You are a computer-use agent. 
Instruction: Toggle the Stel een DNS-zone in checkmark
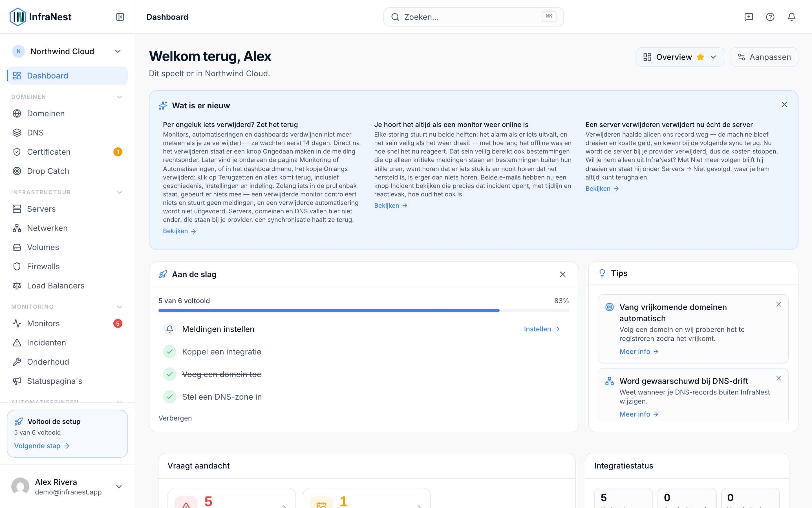[170, 397]
